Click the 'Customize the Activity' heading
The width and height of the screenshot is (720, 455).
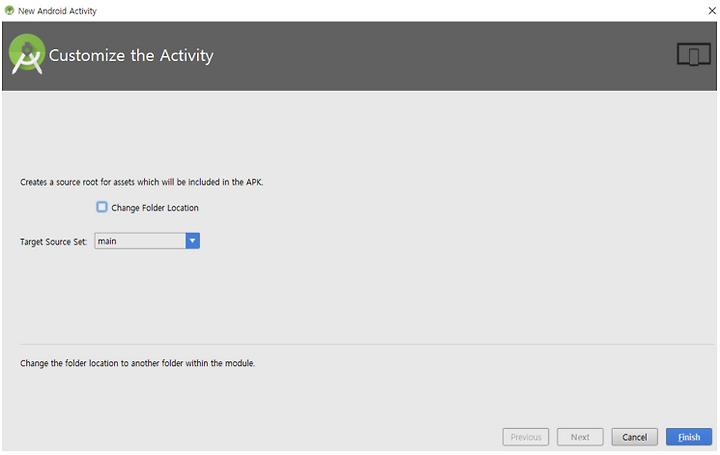pos(131,56)
